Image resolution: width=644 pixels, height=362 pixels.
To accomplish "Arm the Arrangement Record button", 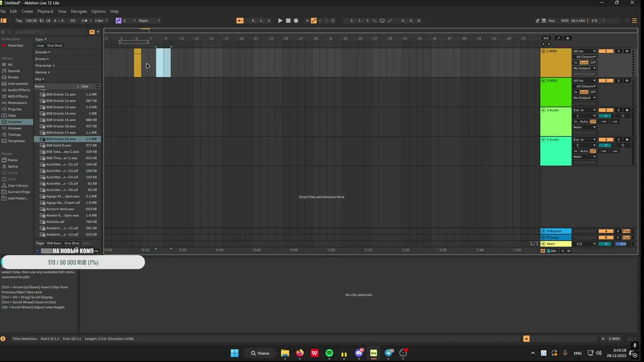I will click(296, 21).
